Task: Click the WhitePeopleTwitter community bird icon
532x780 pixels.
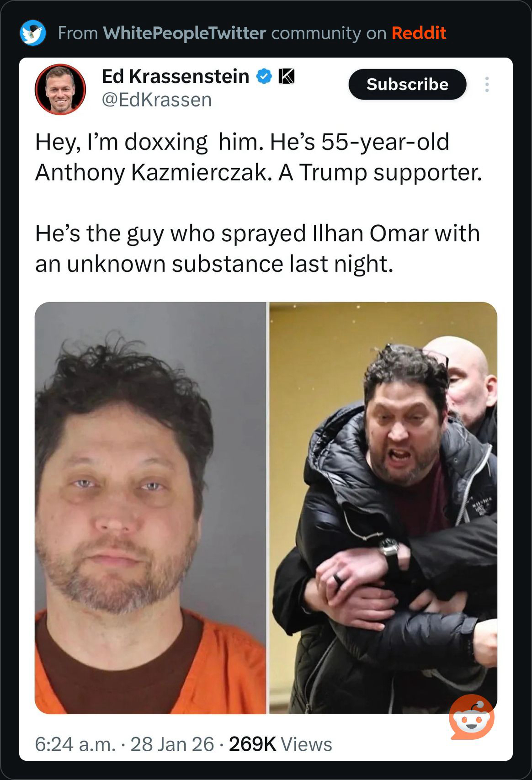Action: click(x=33, y=33)
